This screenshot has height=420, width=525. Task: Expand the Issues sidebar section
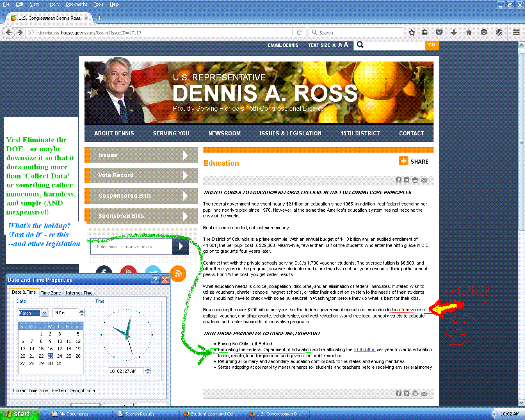coord(141,155)
